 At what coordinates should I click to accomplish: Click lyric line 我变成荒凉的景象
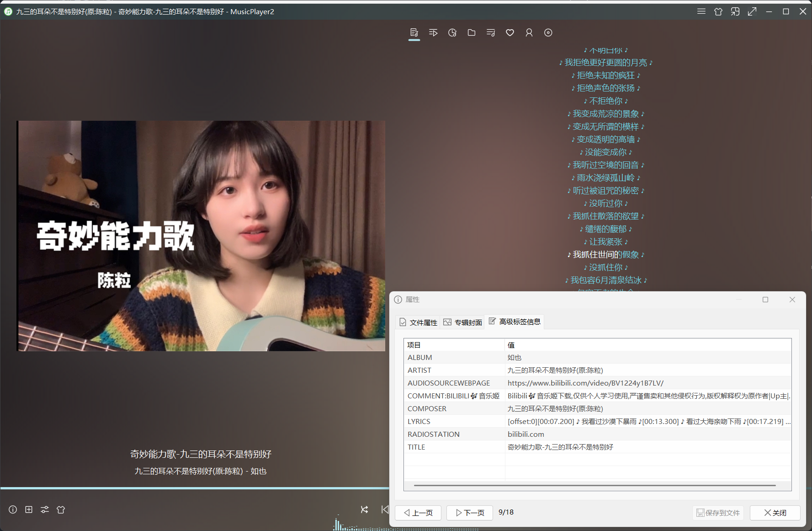[606, 113]
